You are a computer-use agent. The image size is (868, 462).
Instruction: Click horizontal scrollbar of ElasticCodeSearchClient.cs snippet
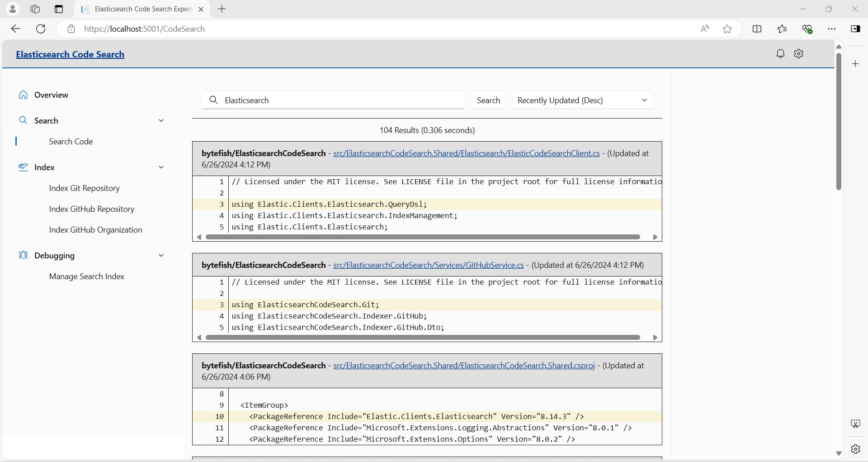coord(423,237)
